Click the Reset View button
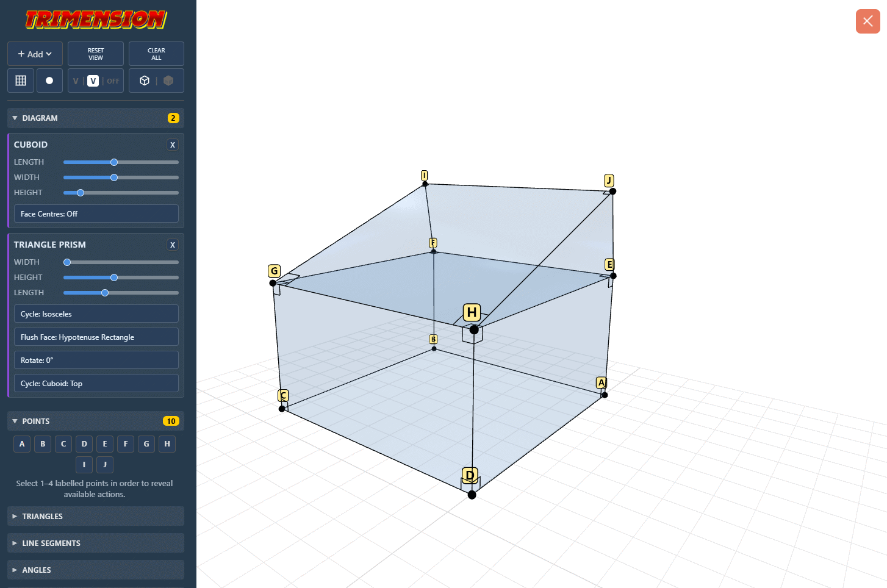 click(96, 54)
